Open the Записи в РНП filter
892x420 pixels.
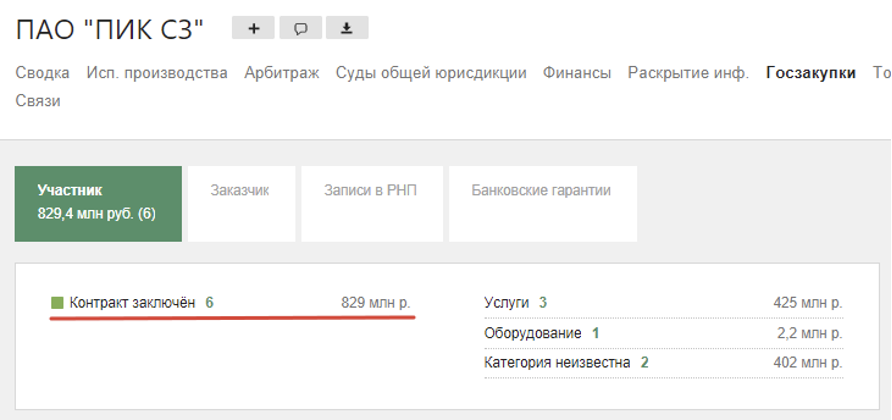point(370,191)
